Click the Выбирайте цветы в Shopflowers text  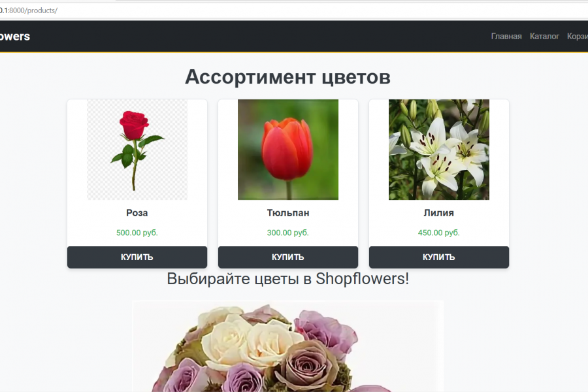(x=287, y=279)
